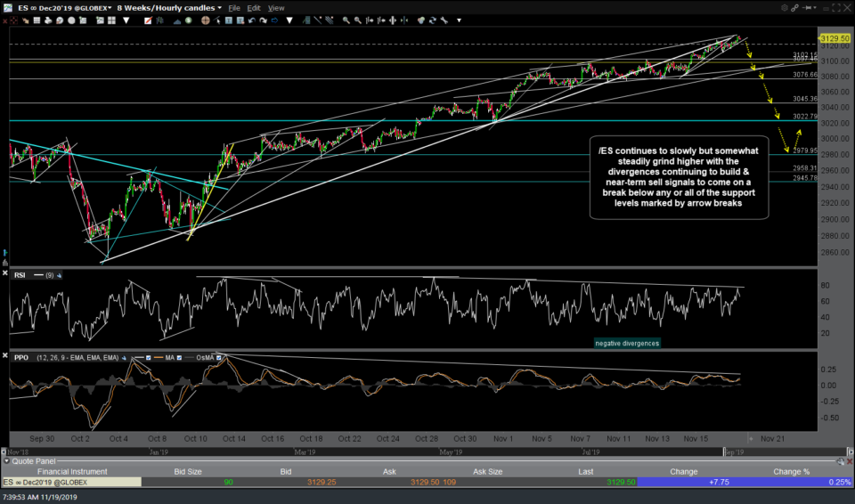Viewport: 855px width, 504px height.
Task: Click the Bid Size column header
Action: [x=188, y=472]
